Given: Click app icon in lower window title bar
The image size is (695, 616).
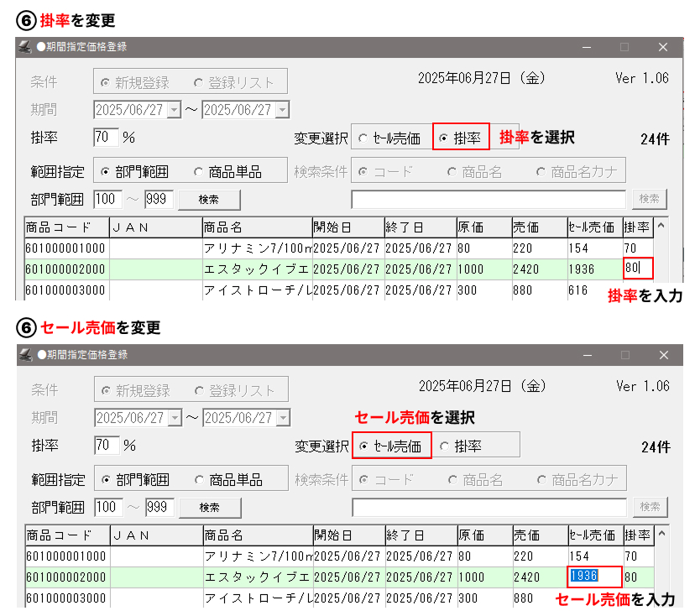Looking at the screenshot, I should (25, 355).
